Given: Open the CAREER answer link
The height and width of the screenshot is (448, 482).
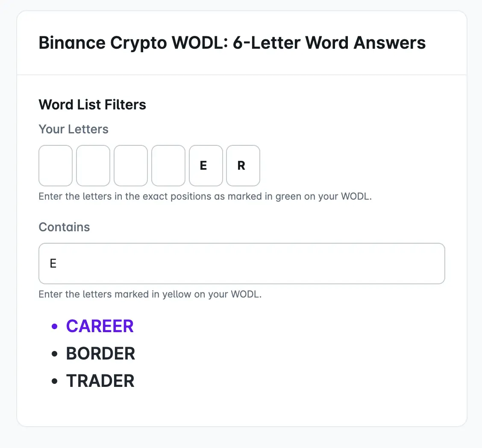Looking at the screenshot, I should tap(100, 326).
